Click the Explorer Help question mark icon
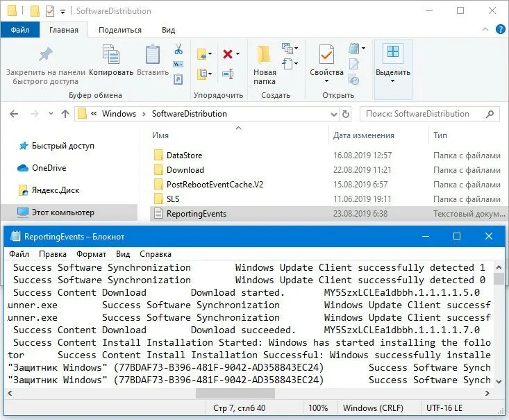 click(x=500, y=30)
